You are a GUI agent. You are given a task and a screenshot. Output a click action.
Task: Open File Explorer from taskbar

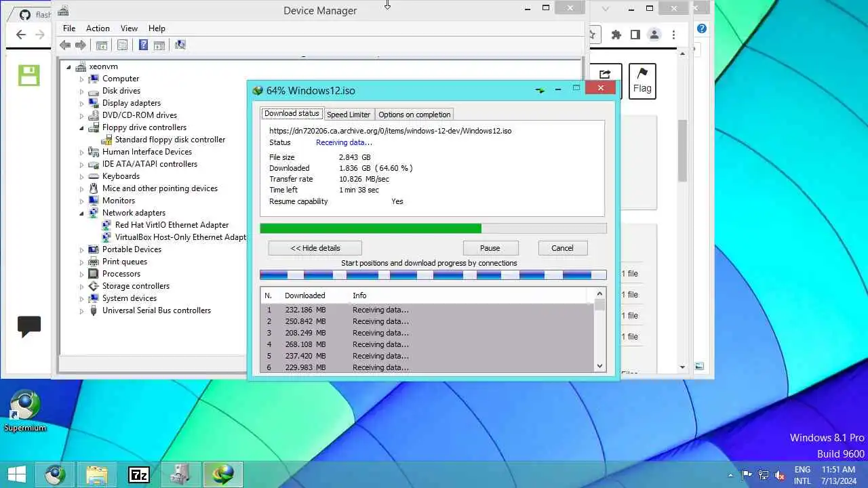[x=97, y=474]
